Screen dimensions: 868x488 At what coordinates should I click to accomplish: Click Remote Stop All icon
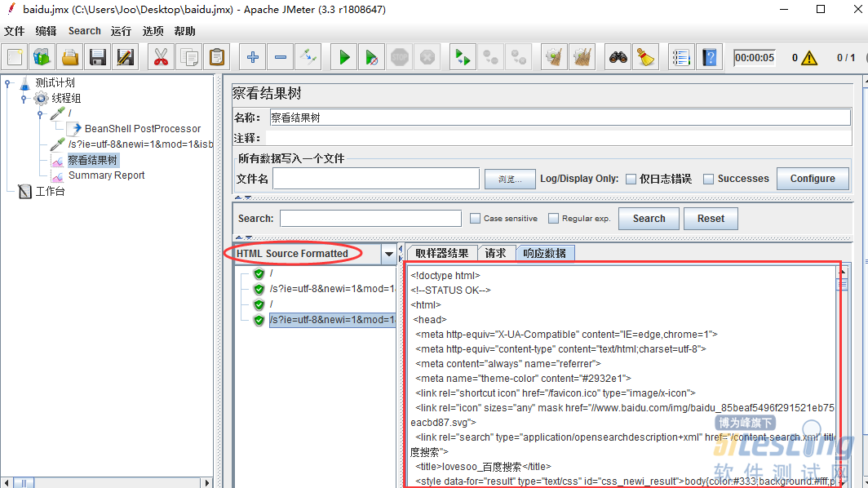491,57
